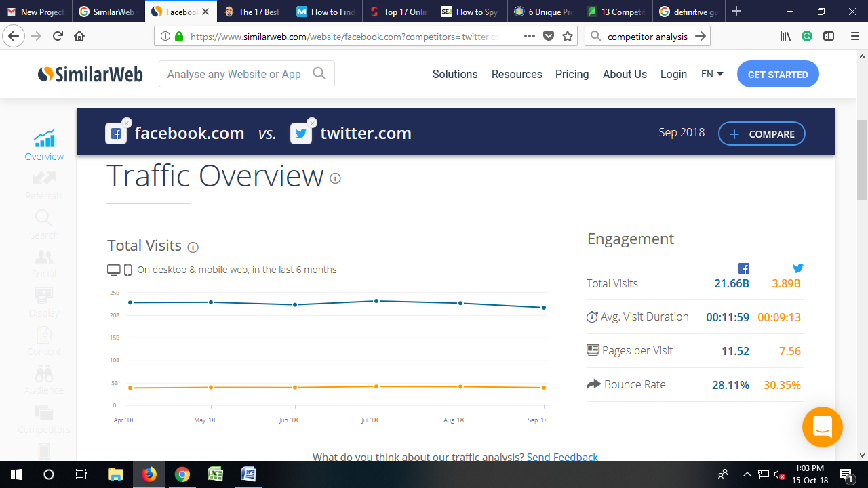Click the Grammarly extension icon
The image size is (868, 488).
(x=807, y=36)
